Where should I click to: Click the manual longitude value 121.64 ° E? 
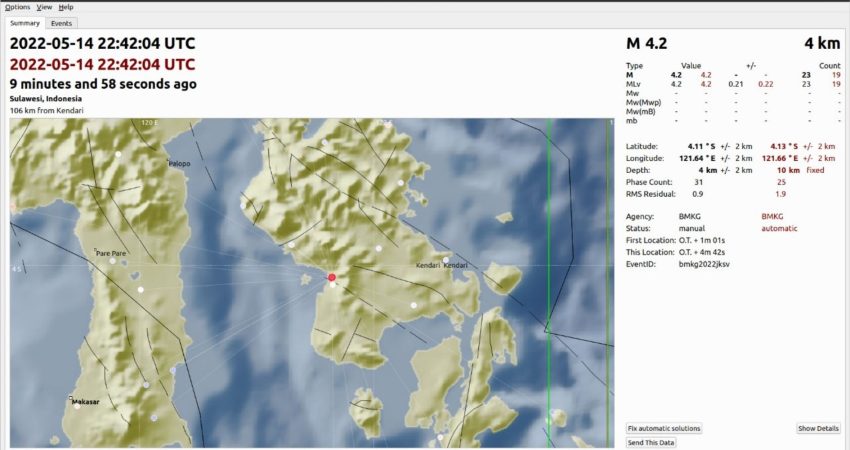(x=697, y=158)
